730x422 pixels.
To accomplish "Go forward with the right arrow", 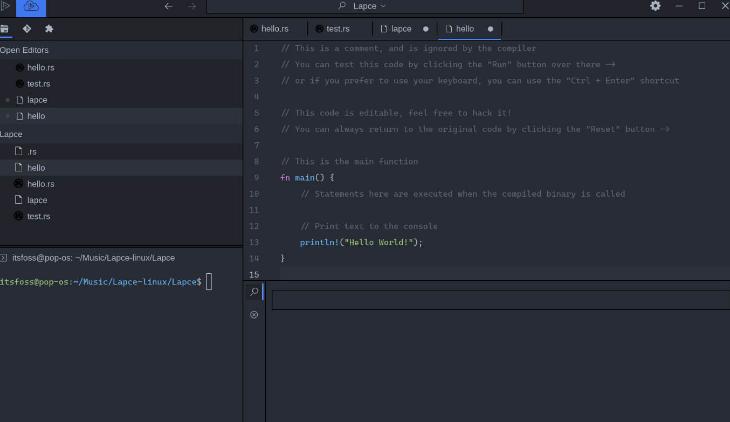I will point(192,6).
